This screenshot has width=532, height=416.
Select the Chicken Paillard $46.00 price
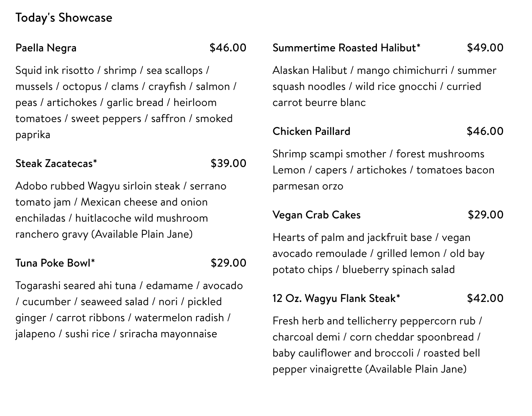pos(485,131)
